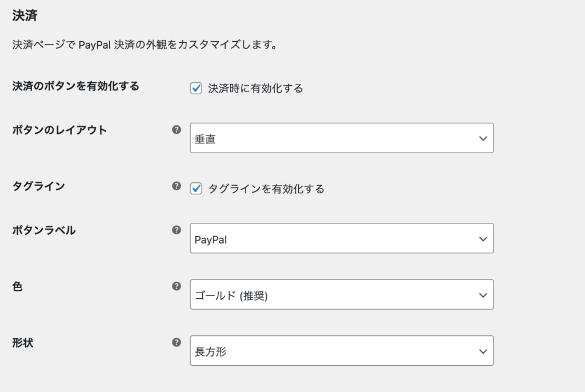Click the 決済 section heading
The image size is (585, 392).
pyautogui.click(x=25, y=15)
